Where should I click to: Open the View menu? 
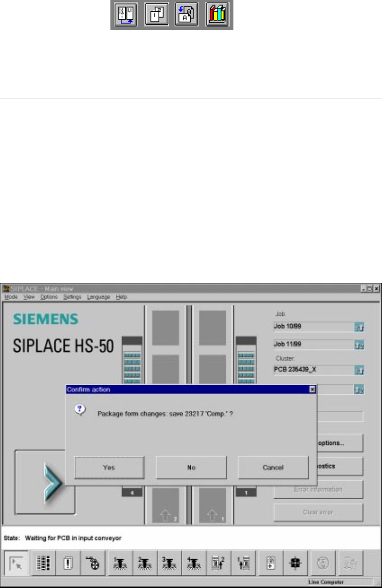29,297
